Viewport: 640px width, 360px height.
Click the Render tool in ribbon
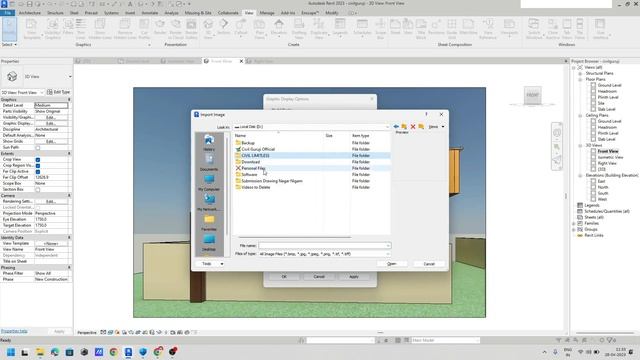tap(160, 27)
